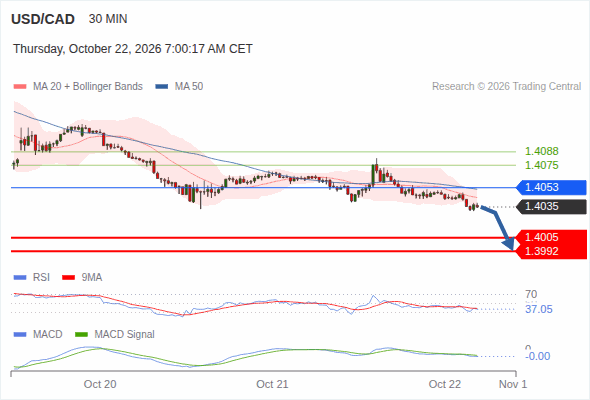Click the RSI legend color swatch
The image size is (590, 400).
click(x=20, y=278)
